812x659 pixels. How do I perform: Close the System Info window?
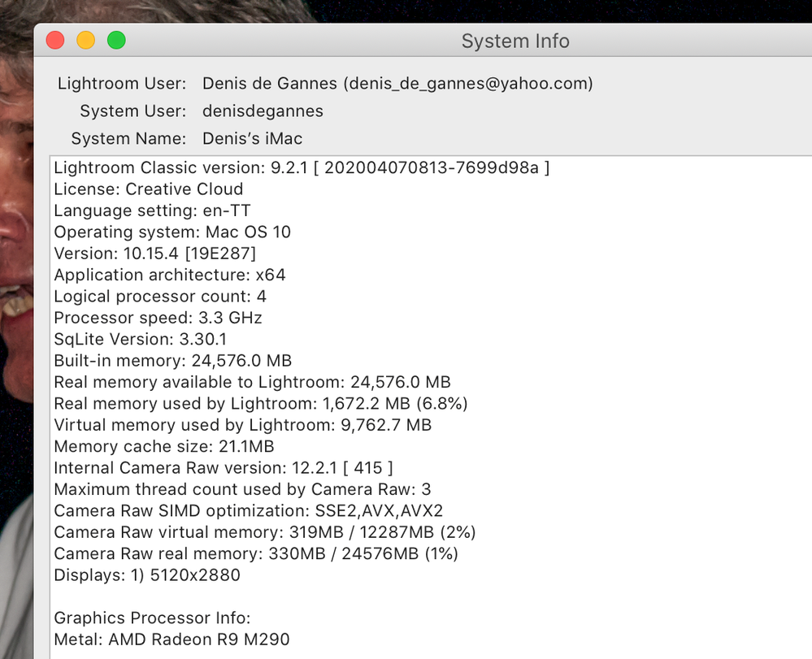[55, 41]
